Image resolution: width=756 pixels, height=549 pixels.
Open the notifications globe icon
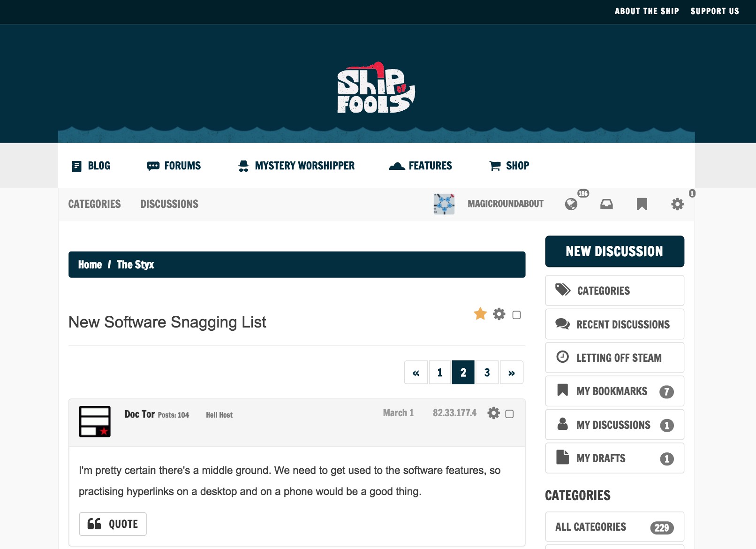coord(571,204)
